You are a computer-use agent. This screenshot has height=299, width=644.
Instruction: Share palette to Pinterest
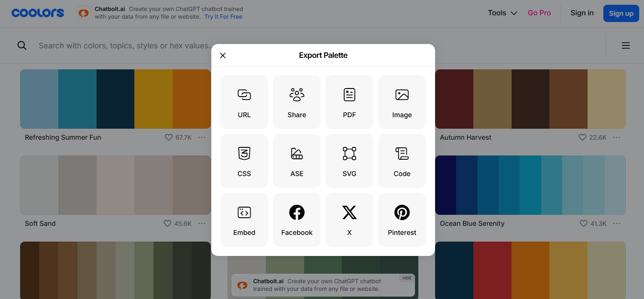click(402, 220)
